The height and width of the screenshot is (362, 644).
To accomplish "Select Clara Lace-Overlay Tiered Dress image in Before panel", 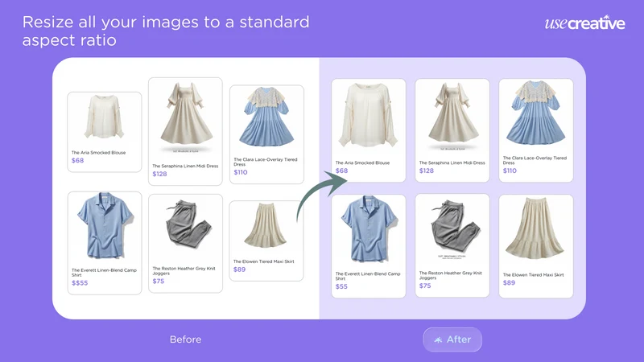I will point(267,117).
